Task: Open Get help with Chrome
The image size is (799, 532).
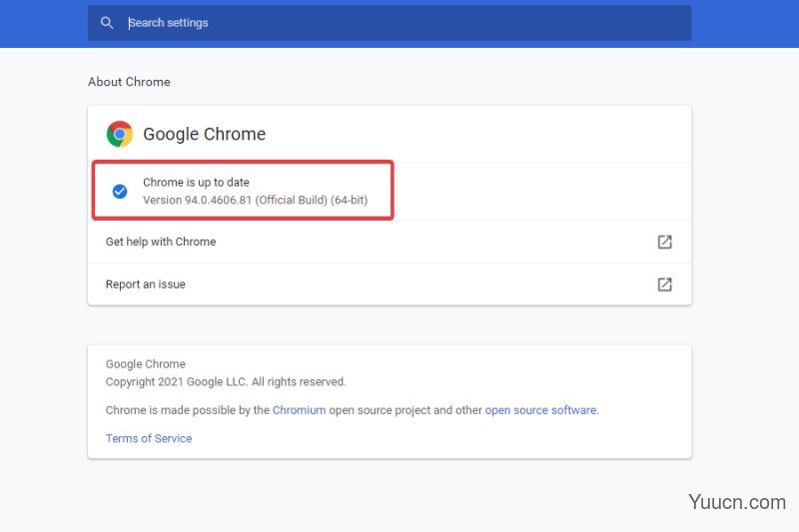Action: [x=390, y=242]
